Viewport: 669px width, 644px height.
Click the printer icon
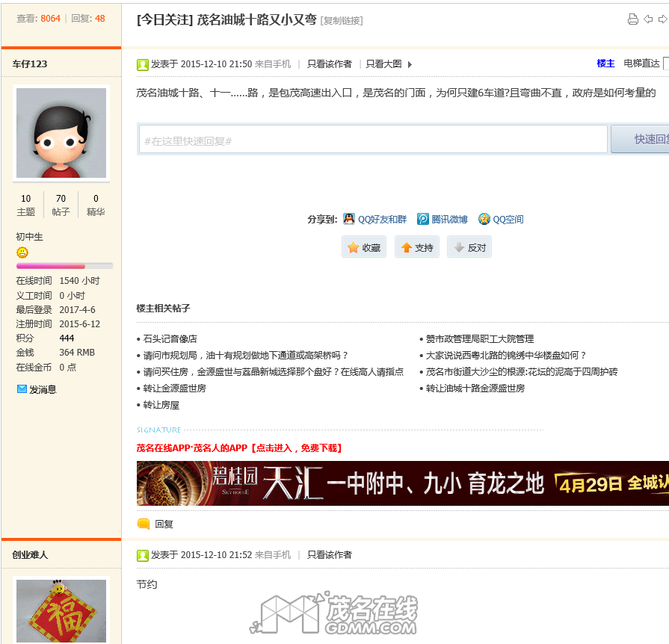pyautogui.click(x=632, y=19)
